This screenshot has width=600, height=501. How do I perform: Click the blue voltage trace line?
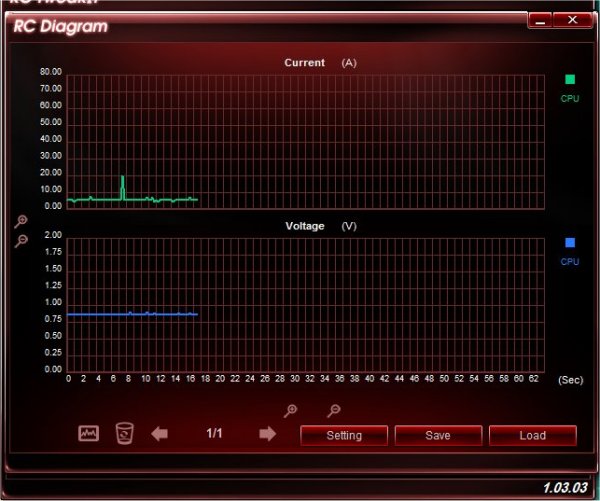pyautogui.click(x=132, y=314)
